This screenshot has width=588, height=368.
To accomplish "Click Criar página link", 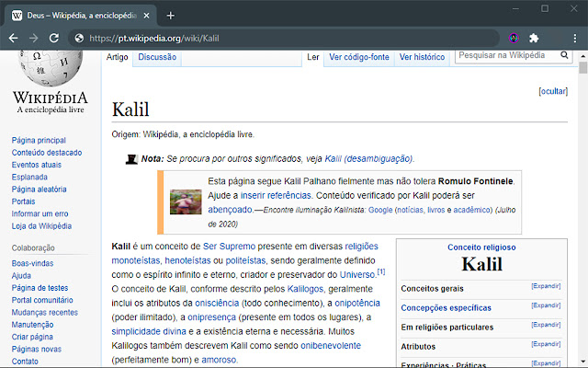I will click(x=32, y=337).
